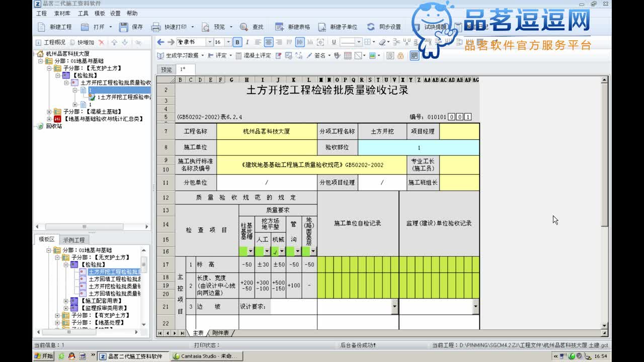Open the 打开 dropdown arrow
Screen dimensions: 644x362
(x=111, y=27)
